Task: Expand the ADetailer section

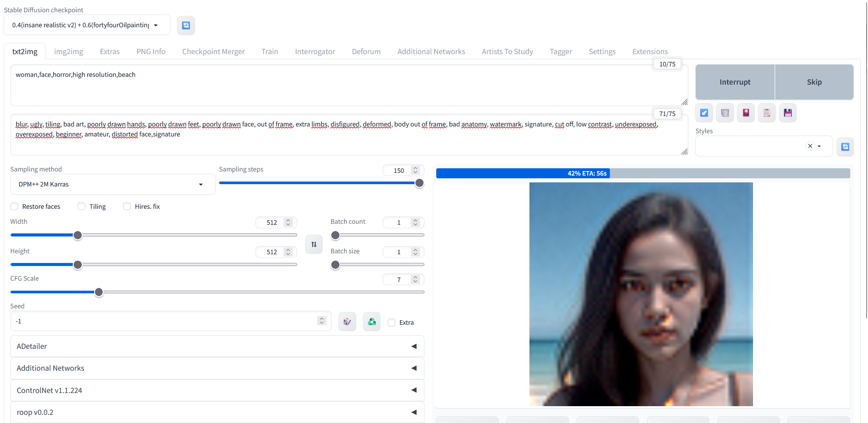Action: click(x=217, y=347)
